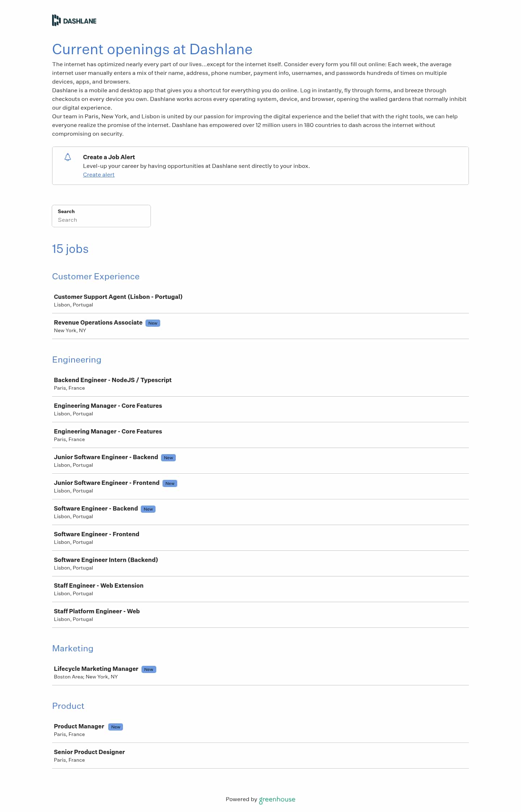
Task: Open Customer Support Agent (Lisbon - Portugal) job
Action: tap(118, 297)
